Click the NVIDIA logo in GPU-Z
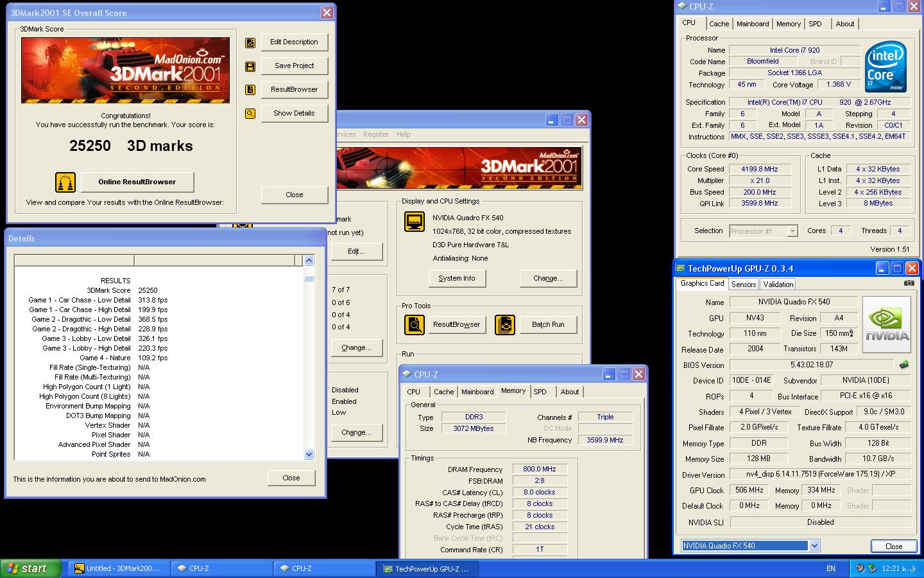The image size is (924, 578). point(887,324)
